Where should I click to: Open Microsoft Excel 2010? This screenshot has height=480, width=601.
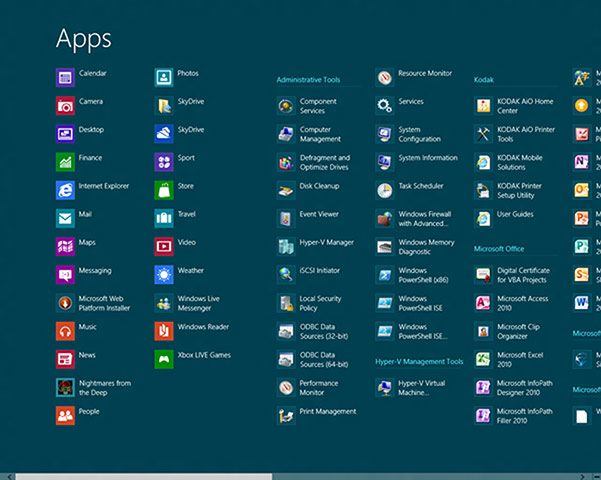(x=483, y=358)
